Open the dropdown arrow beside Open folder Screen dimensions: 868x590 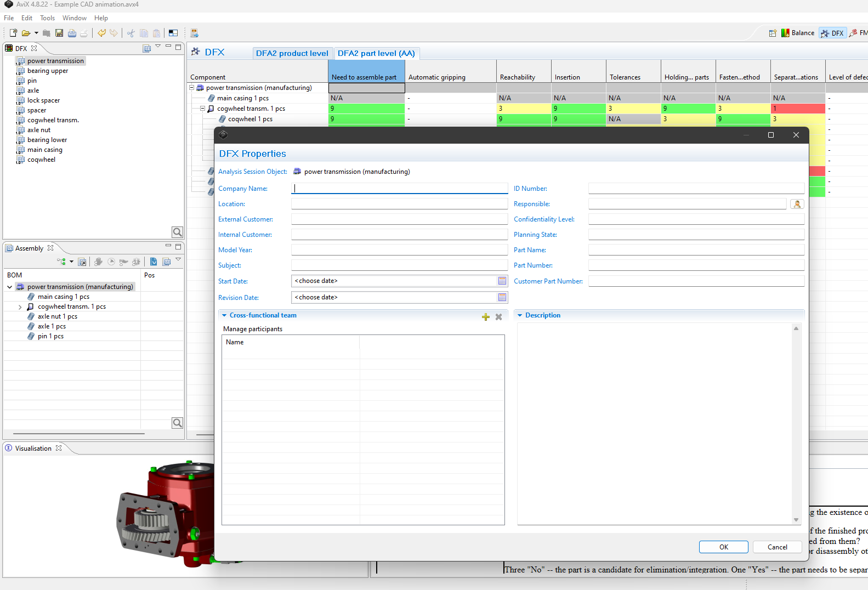pos(36,33)
